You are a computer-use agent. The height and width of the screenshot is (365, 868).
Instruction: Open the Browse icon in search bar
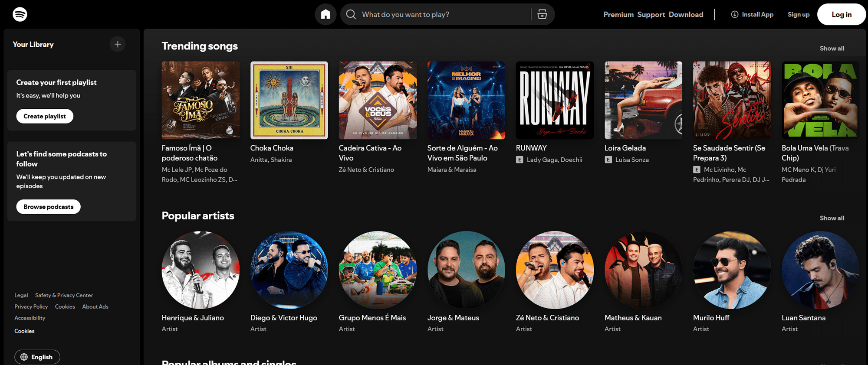click(542, 14)
